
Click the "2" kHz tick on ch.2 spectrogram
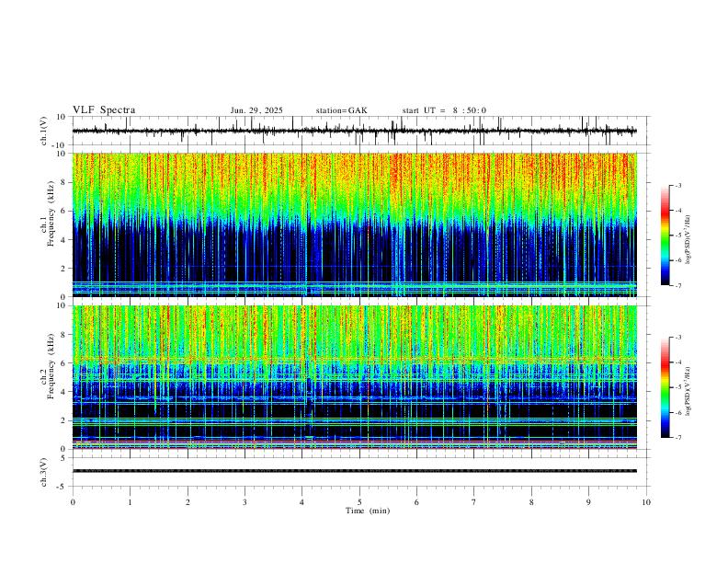64,420
